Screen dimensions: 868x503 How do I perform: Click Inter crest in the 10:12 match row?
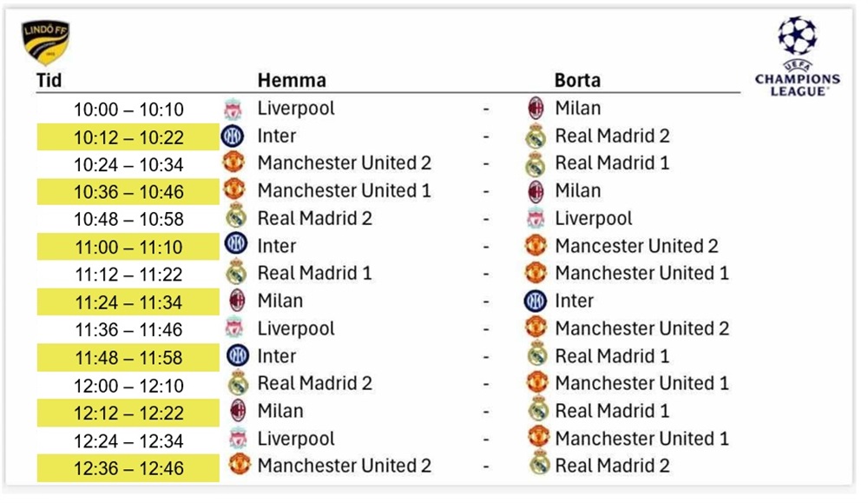coord(233,136)
